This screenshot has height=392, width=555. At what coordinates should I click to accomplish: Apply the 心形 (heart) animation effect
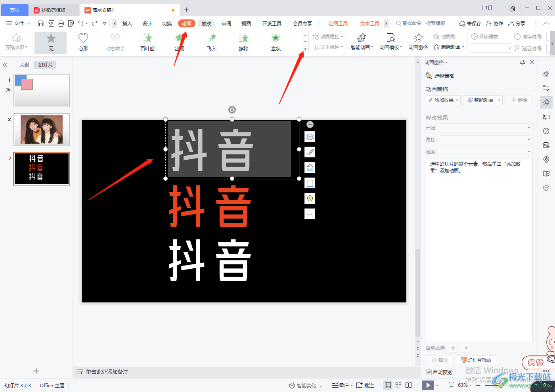tap(83, 42)
